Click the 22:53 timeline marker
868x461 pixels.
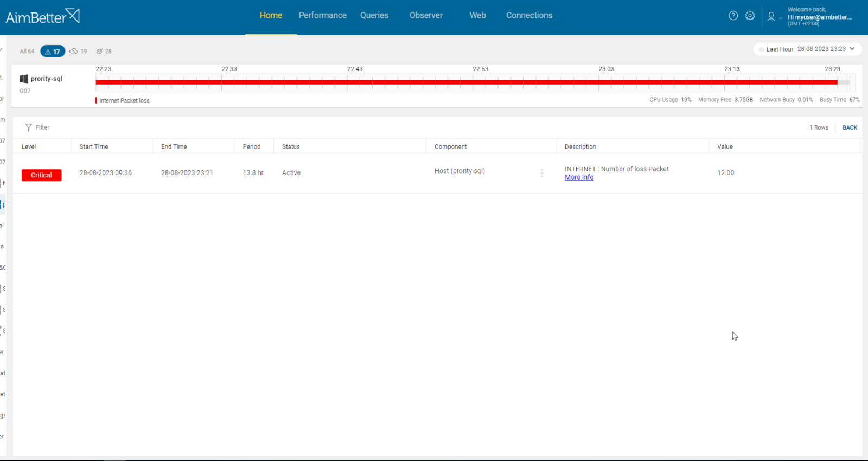pos(480,69)
